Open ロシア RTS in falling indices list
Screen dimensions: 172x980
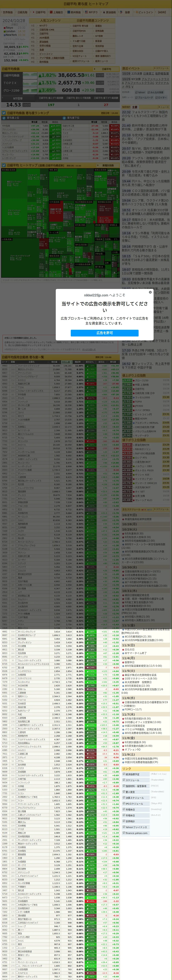[x=141, y=457]
